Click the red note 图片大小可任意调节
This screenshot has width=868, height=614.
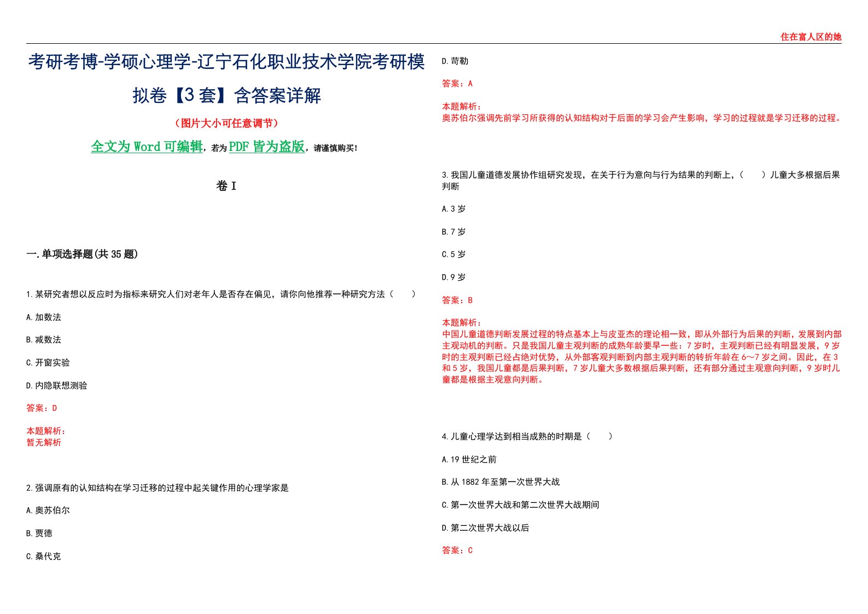click(226, 123)
